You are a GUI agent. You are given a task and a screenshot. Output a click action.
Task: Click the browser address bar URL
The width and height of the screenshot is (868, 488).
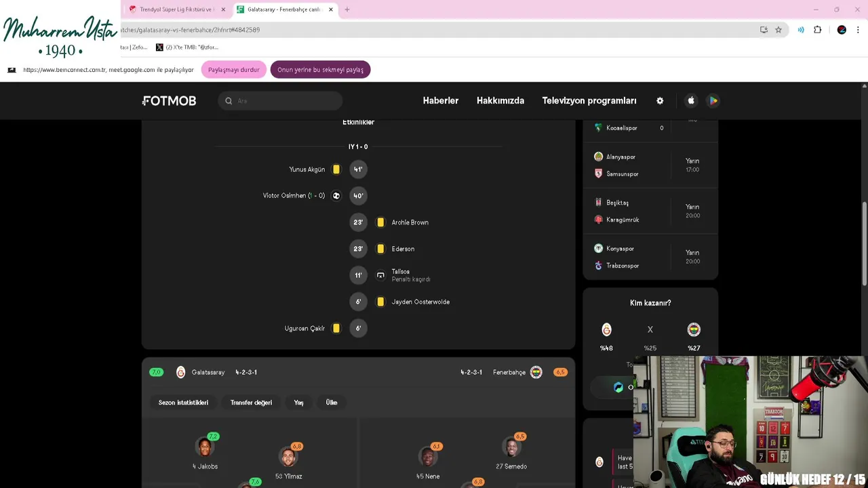click(191, 30)
